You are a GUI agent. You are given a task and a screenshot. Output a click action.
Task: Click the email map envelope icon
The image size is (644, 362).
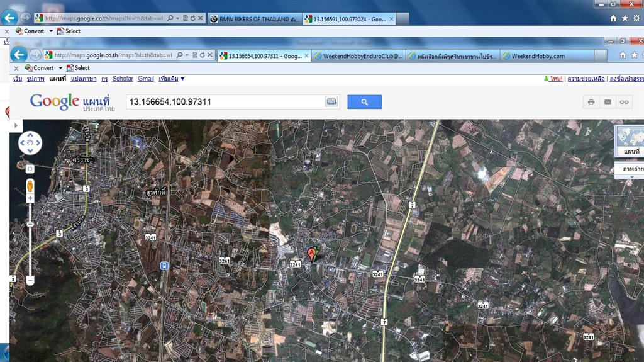[x=608, y=102]
